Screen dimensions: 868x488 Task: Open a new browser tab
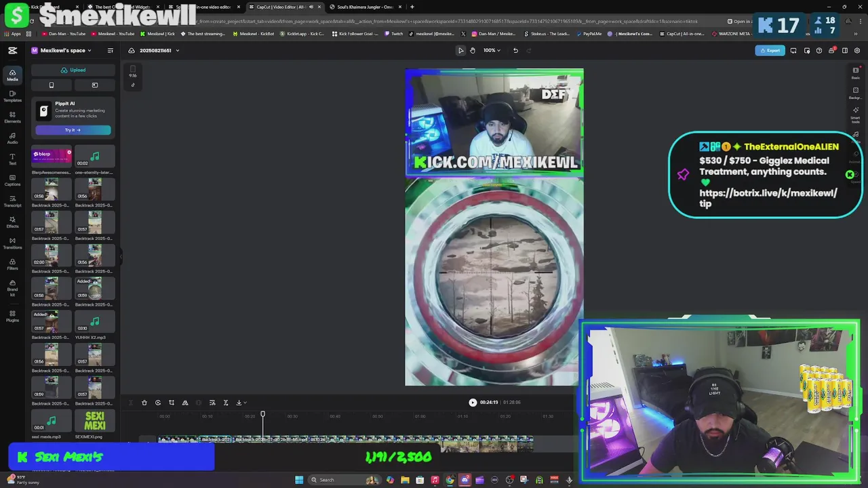[x=412, y=7]
